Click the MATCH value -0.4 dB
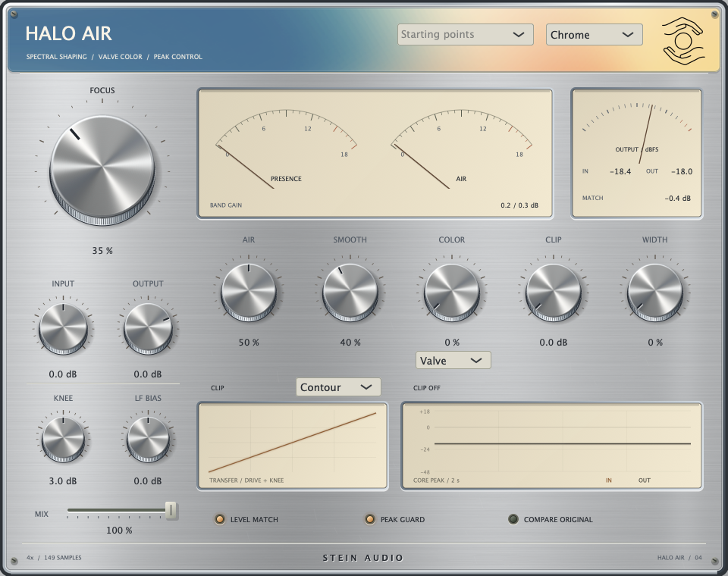The width and height of the screenshot is (728, 576). (x=678, y=198)
